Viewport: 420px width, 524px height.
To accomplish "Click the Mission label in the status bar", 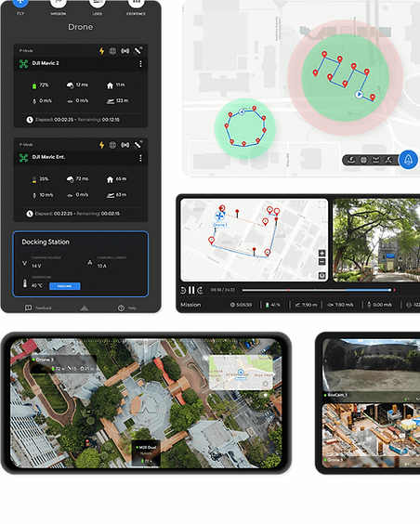I will [x=190, y=305].
